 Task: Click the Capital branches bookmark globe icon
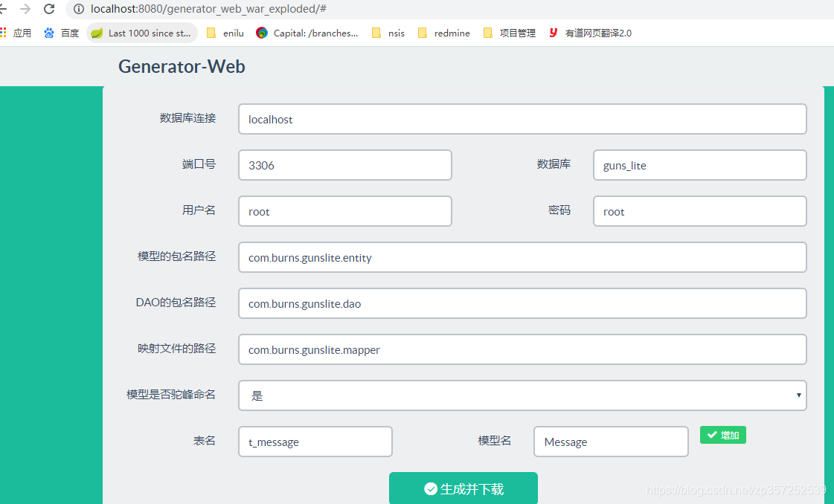click(x=261, y=33)
